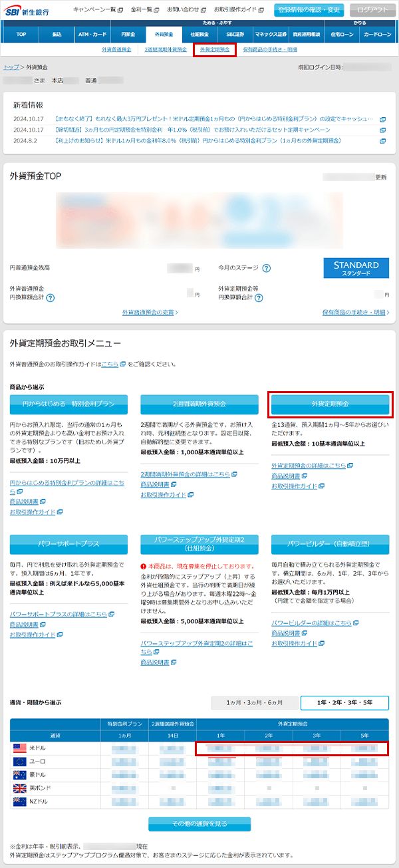
Task: Click 外貨普通預金の売買 link
Action: (x=150, y=312)
